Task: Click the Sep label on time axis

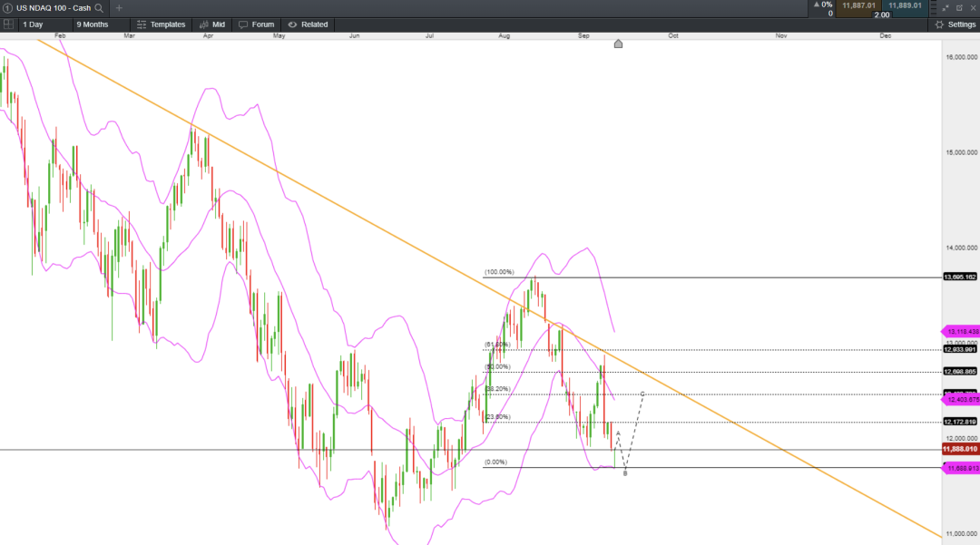Action: (583, 35)
